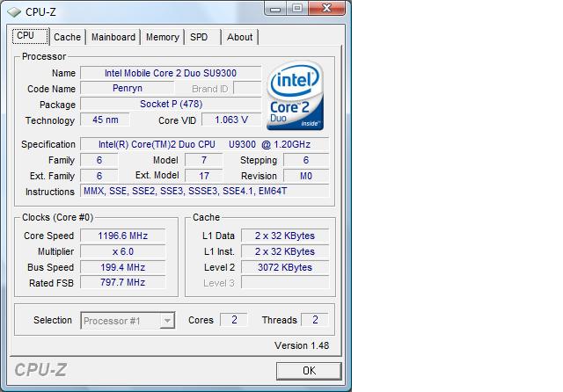This screenshot has height=392, width=563.
Task: Click the Revision value M0
Action: click(306, 176)
